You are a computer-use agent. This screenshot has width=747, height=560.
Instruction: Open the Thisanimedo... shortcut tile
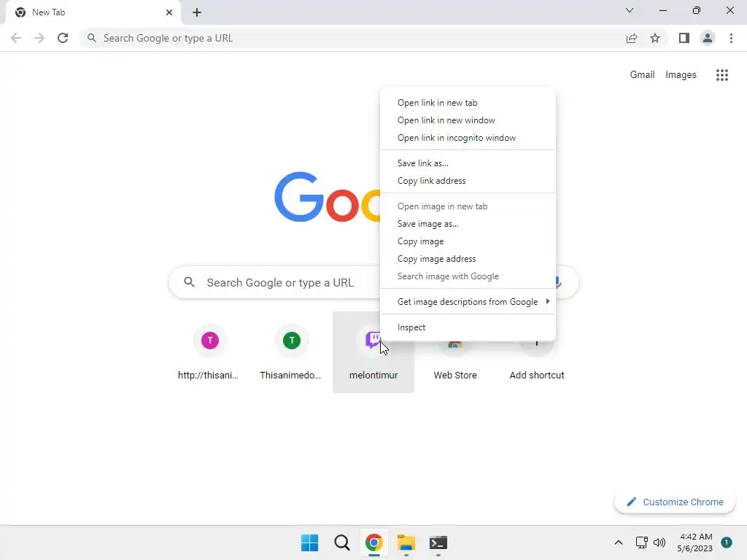(292, 352)
